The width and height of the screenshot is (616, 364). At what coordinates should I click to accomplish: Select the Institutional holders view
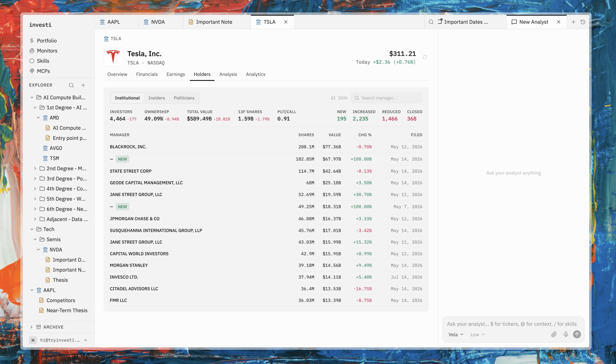[127, 98]
